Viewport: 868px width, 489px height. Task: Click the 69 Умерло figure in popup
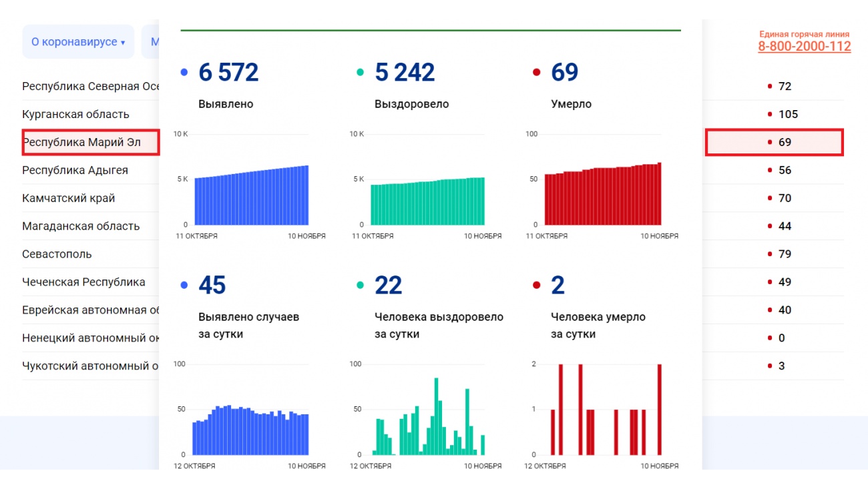[x=565, y=72]
